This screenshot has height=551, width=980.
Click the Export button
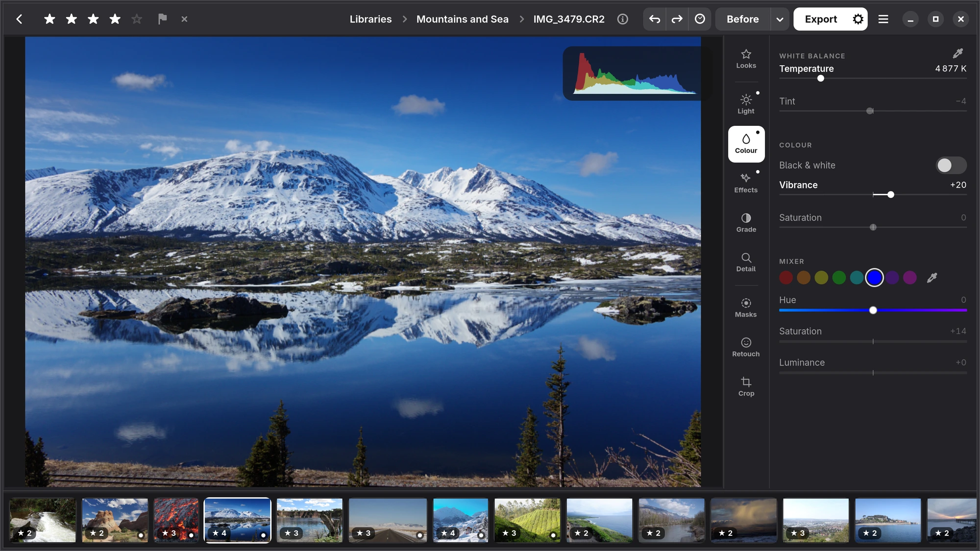tap(821, 19)
